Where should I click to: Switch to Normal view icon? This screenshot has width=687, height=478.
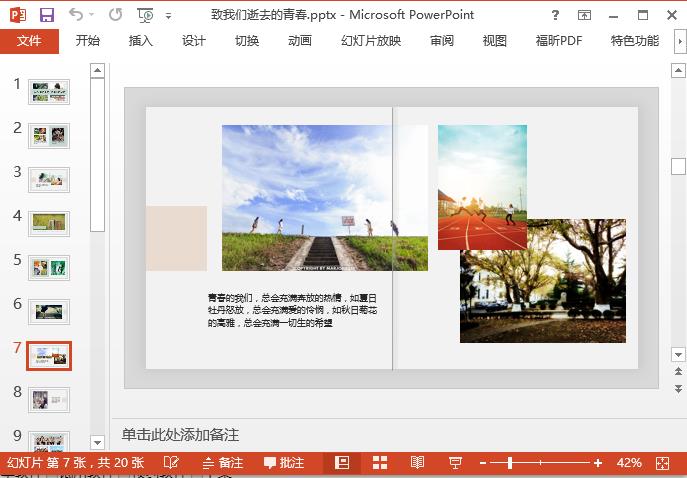(x=341, y=463)
